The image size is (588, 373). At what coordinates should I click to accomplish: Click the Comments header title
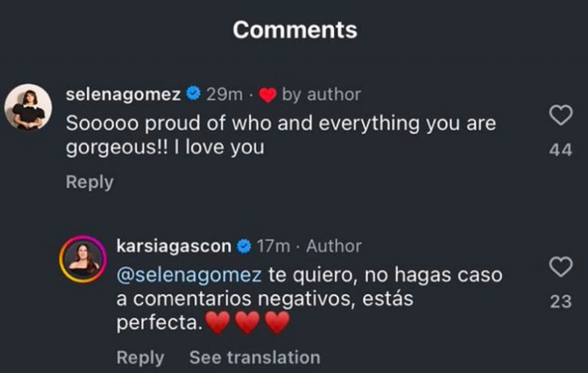click(295, 30)
